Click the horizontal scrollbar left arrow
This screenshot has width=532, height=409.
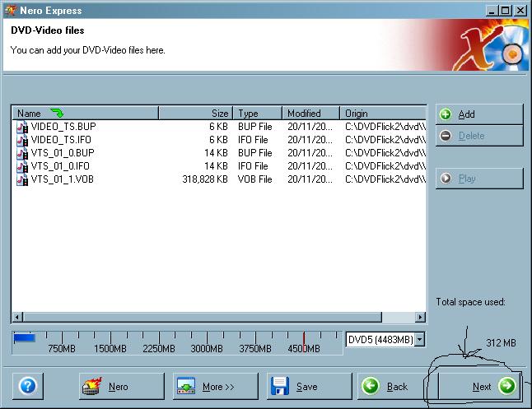coord(17,317)
